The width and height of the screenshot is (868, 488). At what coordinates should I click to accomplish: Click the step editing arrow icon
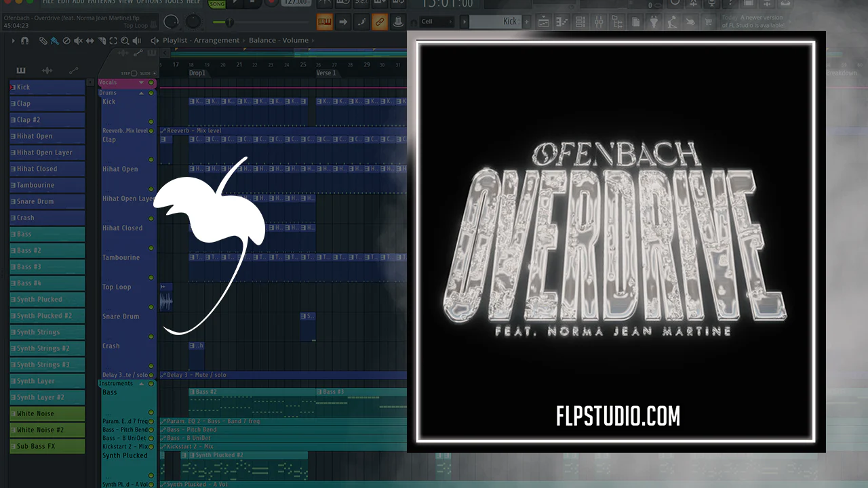coord(343,22)
